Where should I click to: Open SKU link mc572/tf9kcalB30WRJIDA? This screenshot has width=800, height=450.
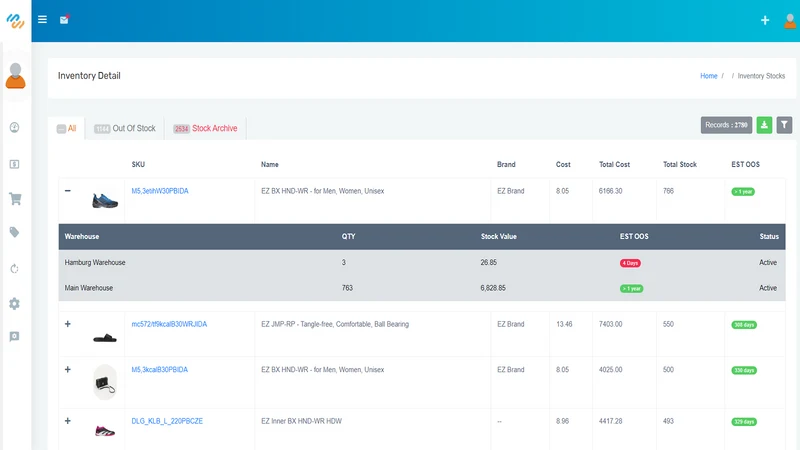pyautogui.click(x=169, y=324)
